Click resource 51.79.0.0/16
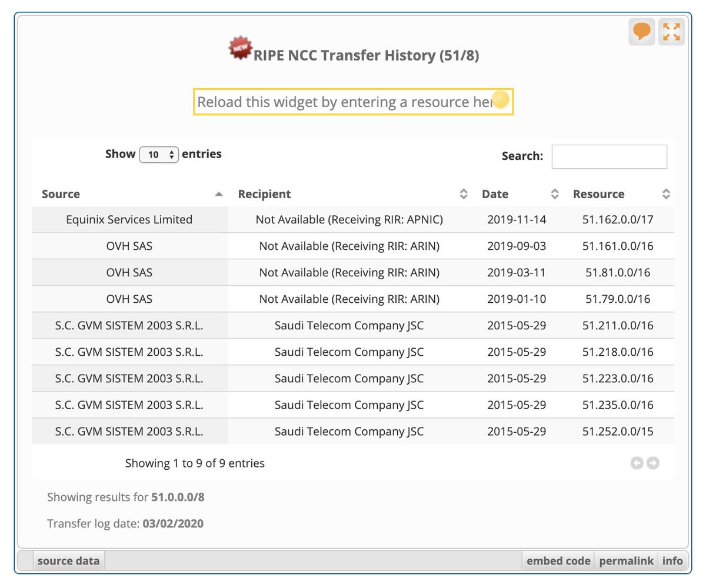 618,299
